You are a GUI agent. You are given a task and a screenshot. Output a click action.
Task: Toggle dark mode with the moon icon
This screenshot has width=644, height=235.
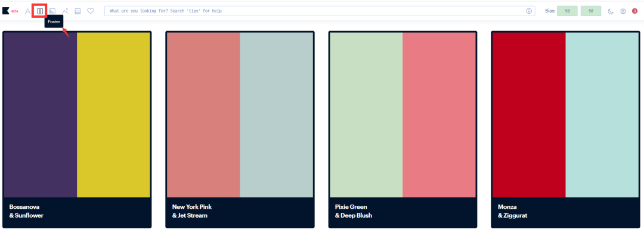pos(611,11)
